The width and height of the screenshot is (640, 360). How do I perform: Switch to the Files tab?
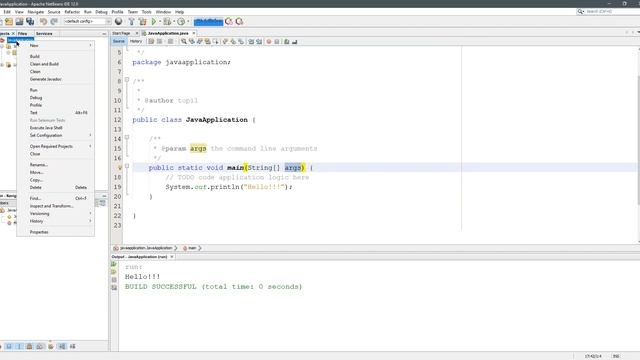tap(22, 33)
